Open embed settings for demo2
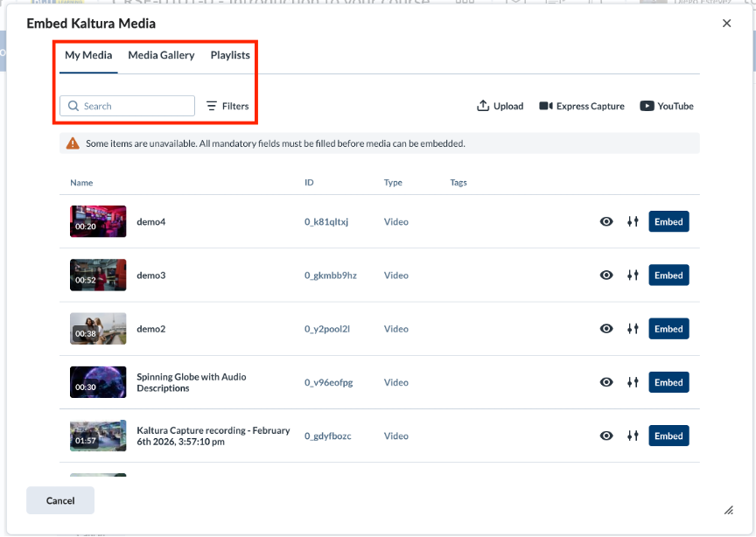This screenshot has height=537, width=756. tap(633, 329)
